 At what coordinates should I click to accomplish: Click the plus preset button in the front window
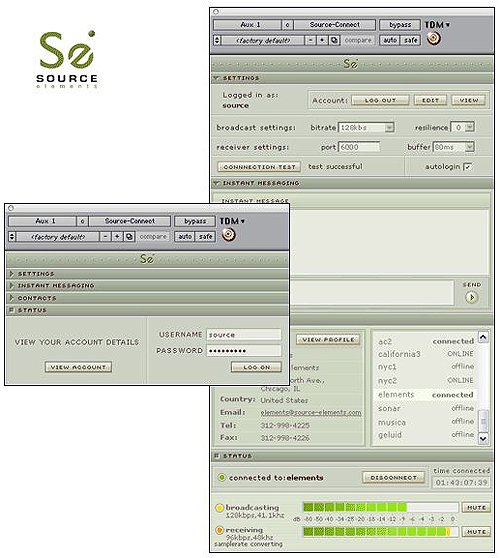click(117, 237)
